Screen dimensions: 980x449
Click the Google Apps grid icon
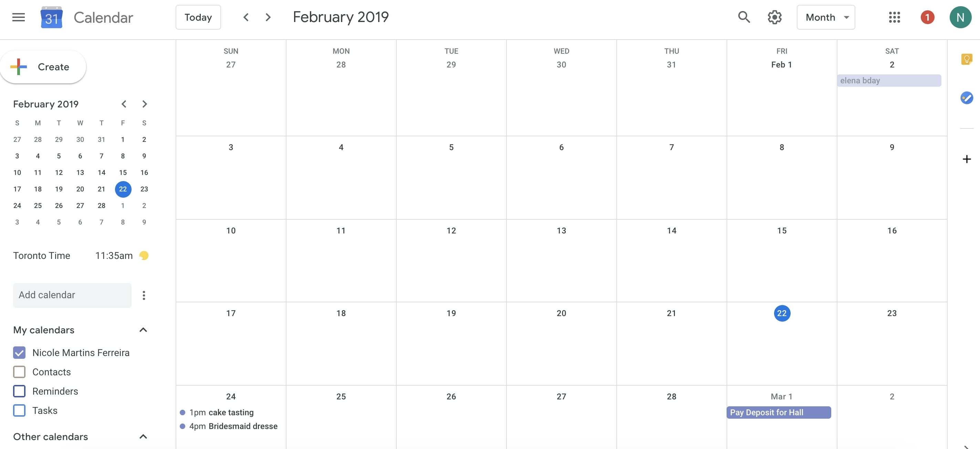click(894, 17)
